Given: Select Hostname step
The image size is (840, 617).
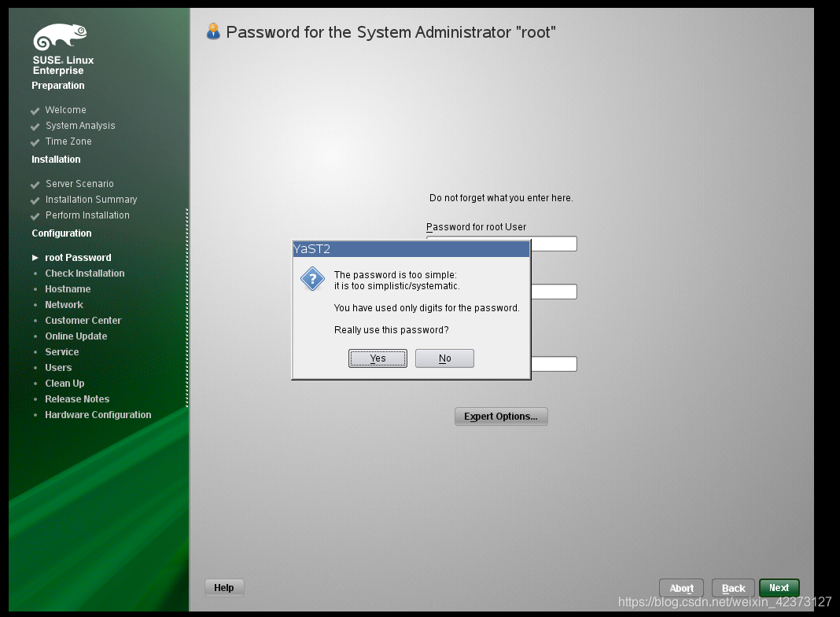Looking at the screenshot, I should tap(68, 289).
